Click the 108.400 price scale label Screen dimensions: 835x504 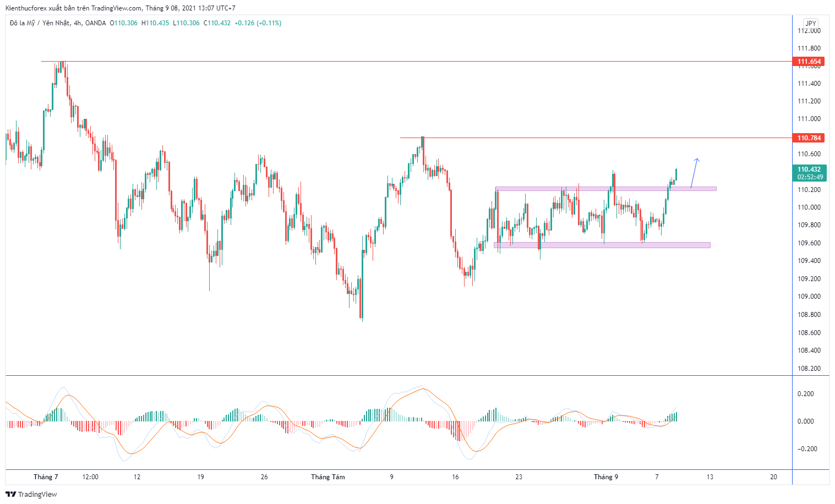click(x=809, y=350)
